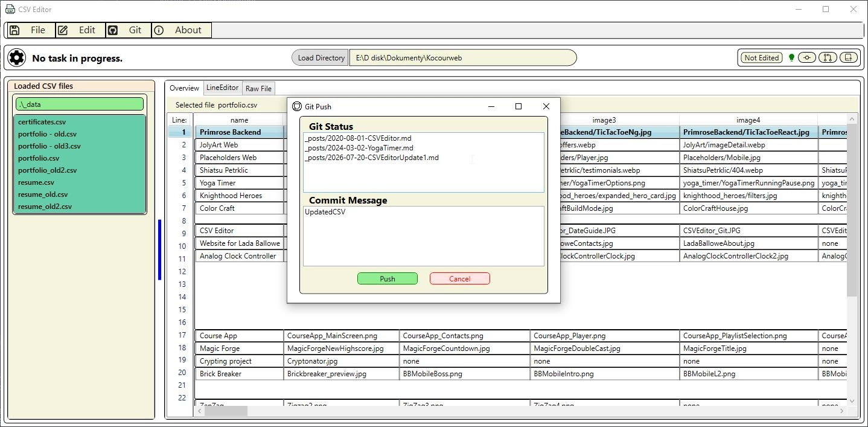Switch to the Raw File tab
The image size is (868, 427).
coord(258,89)
